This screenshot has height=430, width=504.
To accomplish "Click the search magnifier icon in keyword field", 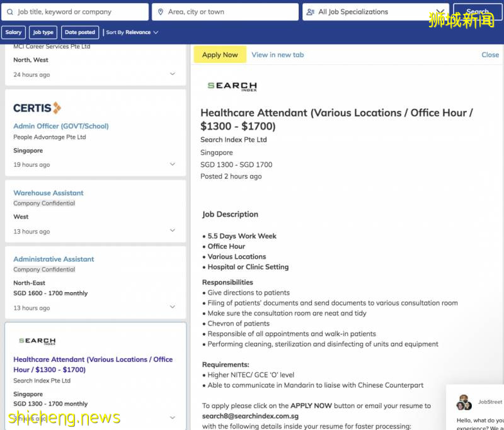I will tap(10, 12).
